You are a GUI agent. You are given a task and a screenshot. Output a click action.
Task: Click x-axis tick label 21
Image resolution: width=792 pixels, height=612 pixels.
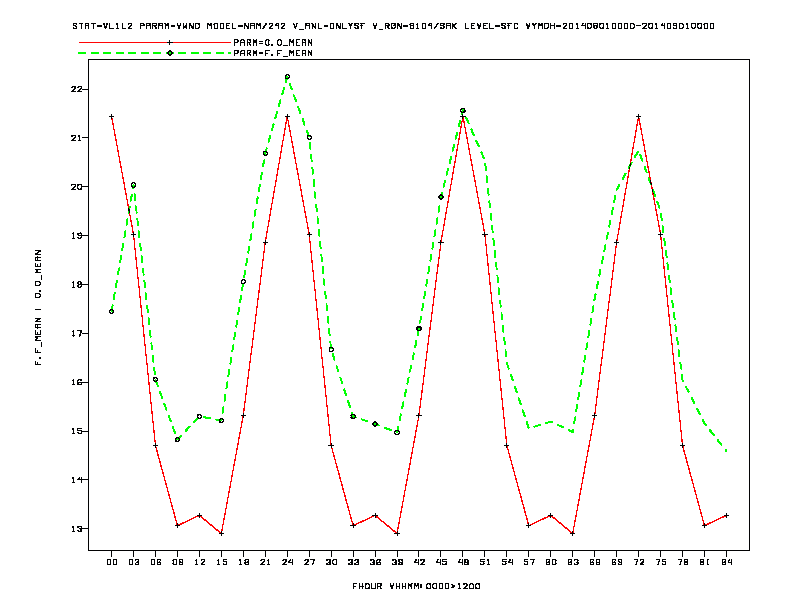(265, 562)
